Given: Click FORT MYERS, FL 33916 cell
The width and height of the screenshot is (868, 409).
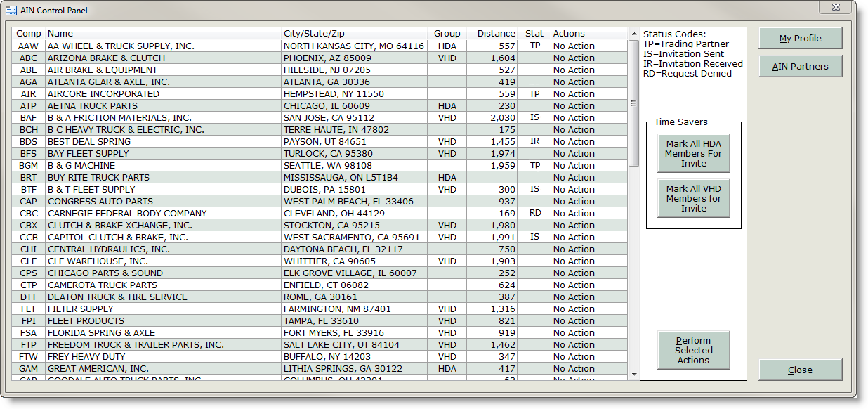Looking at the screenshot, I should pyautogui.click(x=355, y=333).
